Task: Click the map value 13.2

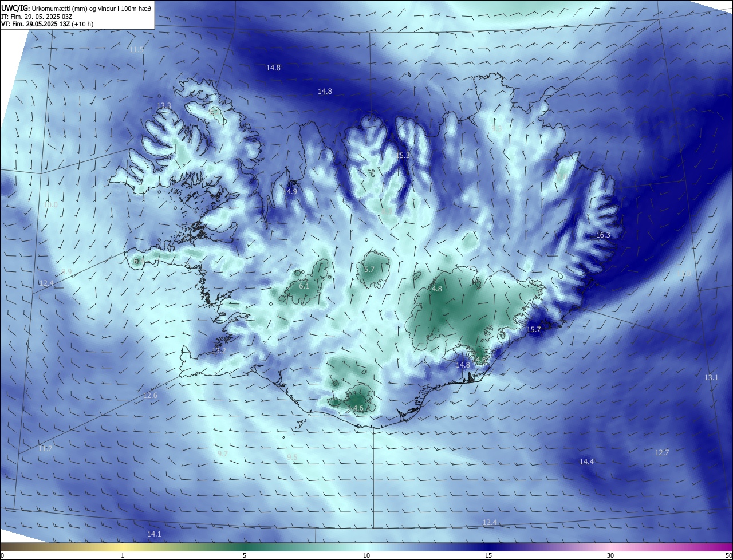Action: pyautogui.click(x=219, y=350)
